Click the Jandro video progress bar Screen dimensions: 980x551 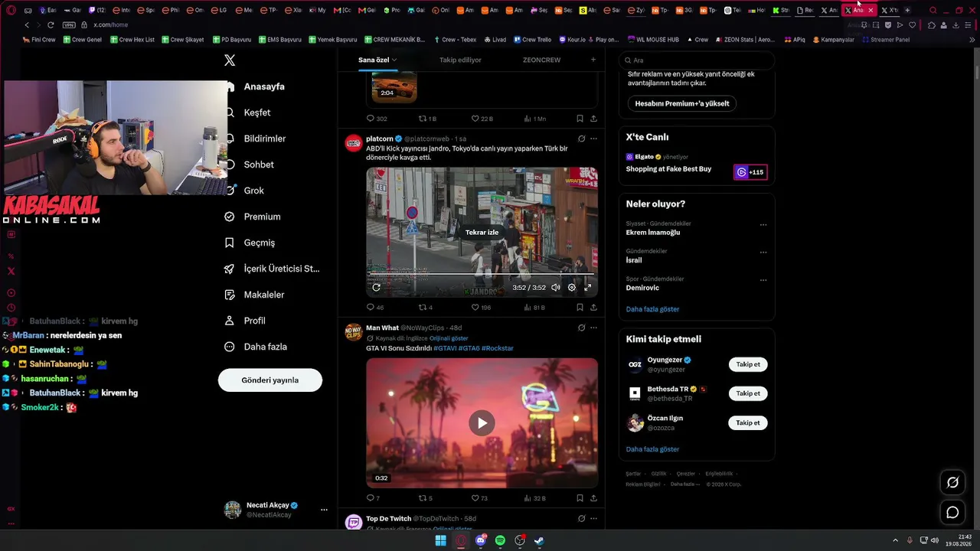pos(482,273)
